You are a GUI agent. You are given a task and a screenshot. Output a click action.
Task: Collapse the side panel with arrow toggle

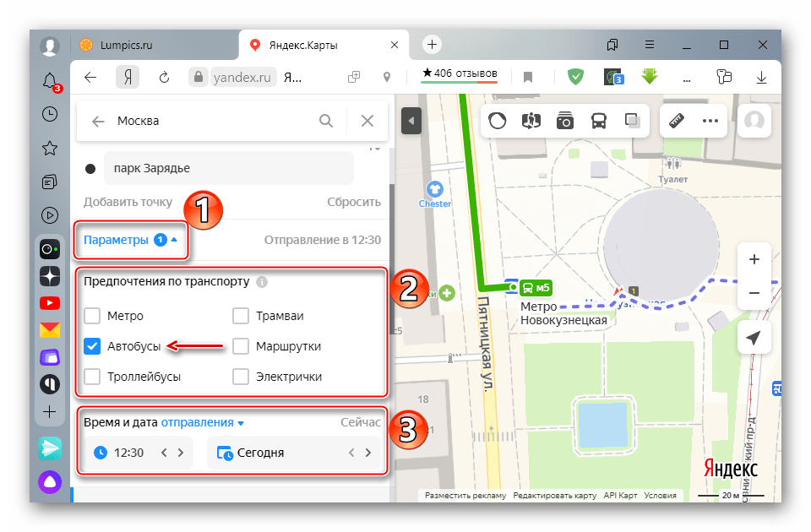coord(409,122)
